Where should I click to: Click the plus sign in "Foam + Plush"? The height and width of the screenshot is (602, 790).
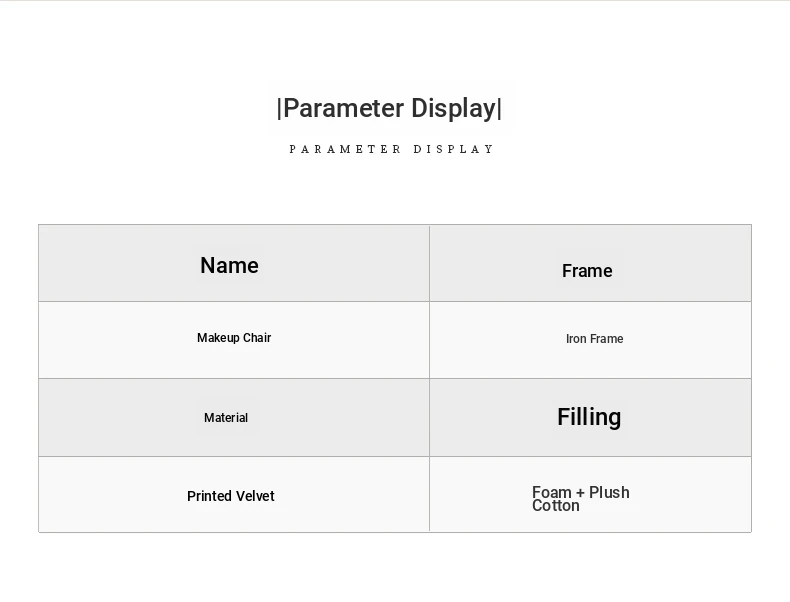point(581,493)
